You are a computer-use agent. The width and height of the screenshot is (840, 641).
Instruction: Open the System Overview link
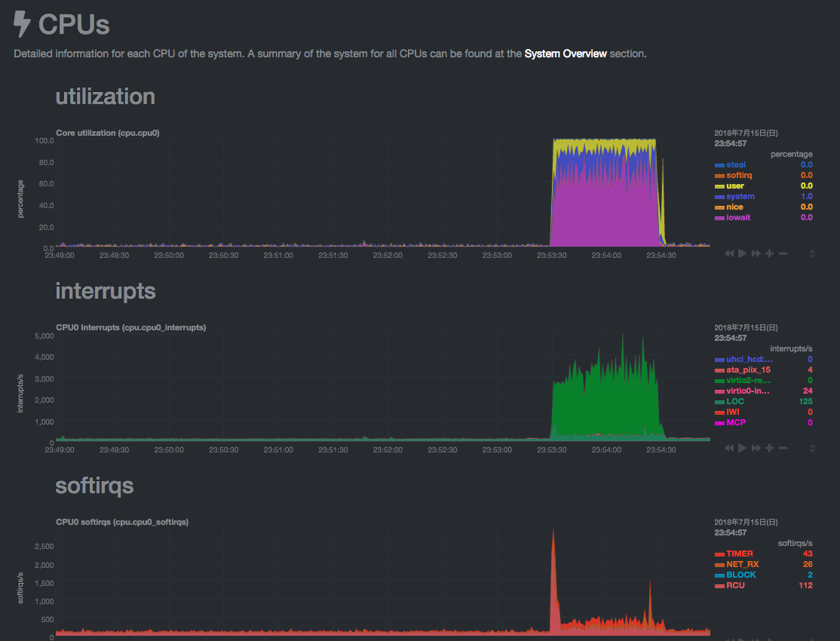[565, 54]
